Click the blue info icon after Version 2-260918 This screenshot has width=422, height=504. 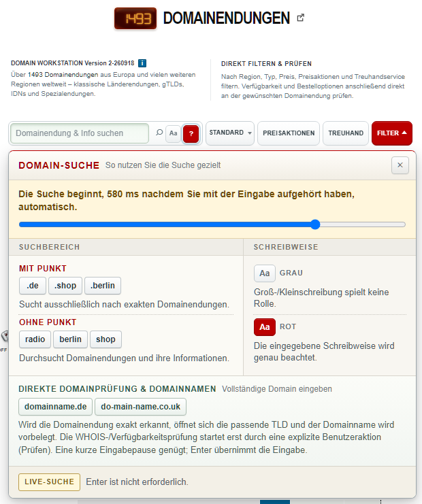[142, 63]
